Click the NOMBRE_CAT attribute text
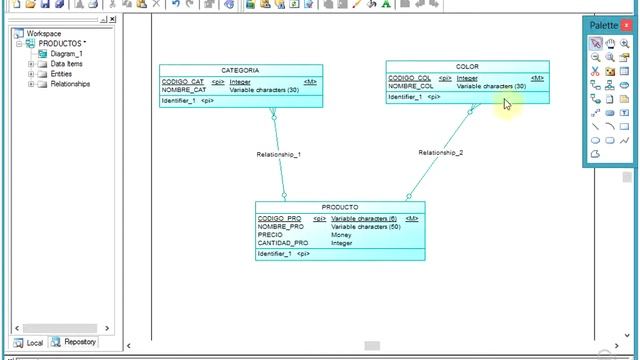 (x=184, y=90)
